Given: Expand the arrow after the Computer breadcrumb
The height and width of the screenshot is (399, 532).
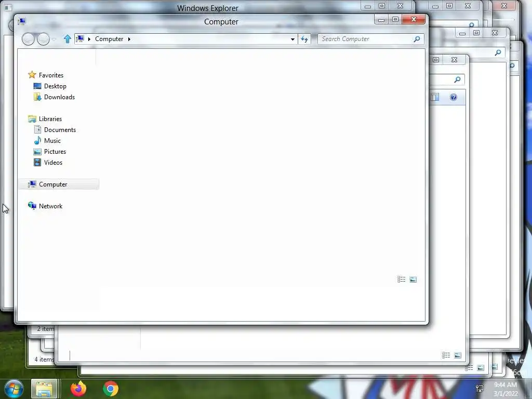Looking at the screenshot, I should 129,39.
